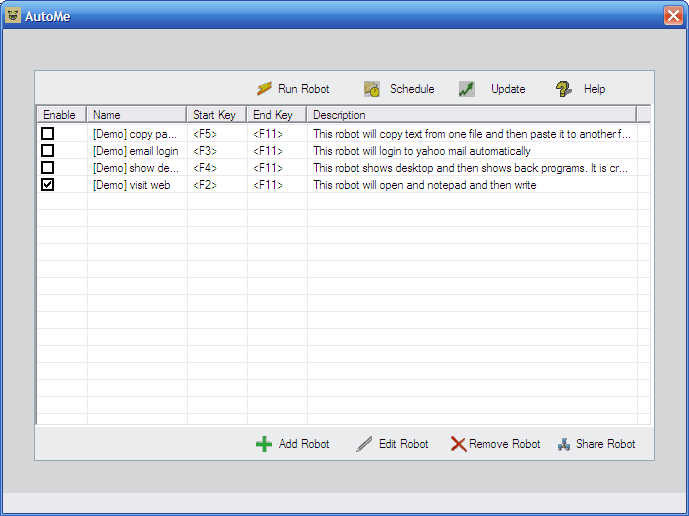Select the "[Demo] email login" name cell

pos(136,151)
